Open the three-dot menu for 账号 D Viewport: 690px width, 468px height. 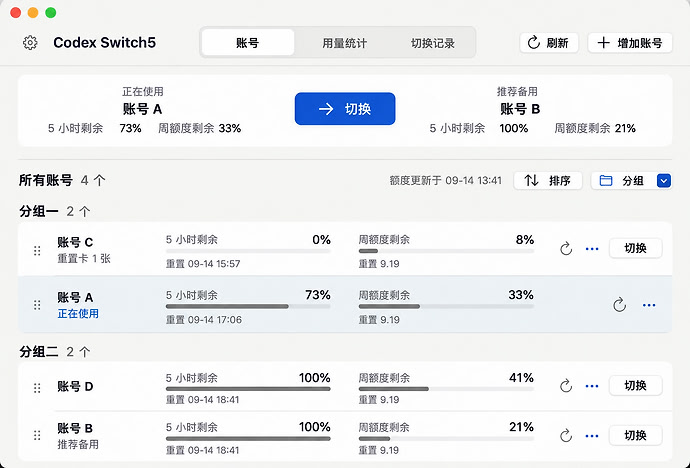[592, 386]
